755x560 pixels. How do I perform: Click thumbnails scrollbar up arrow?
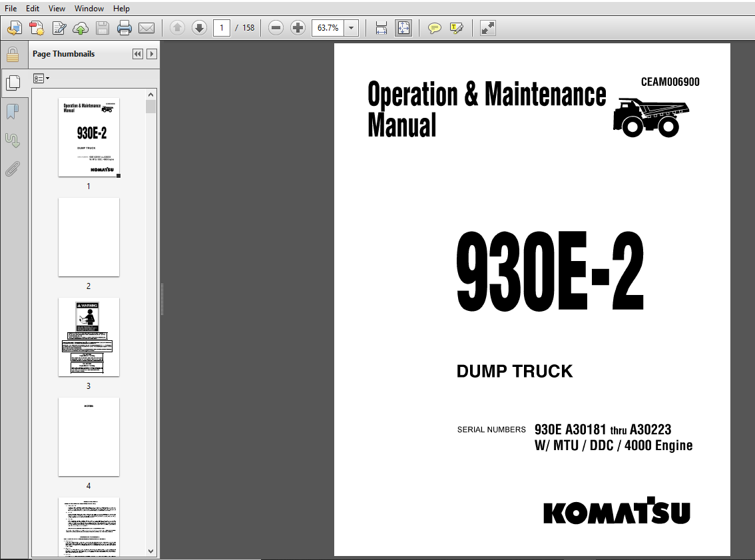click(x=150, y=95)
